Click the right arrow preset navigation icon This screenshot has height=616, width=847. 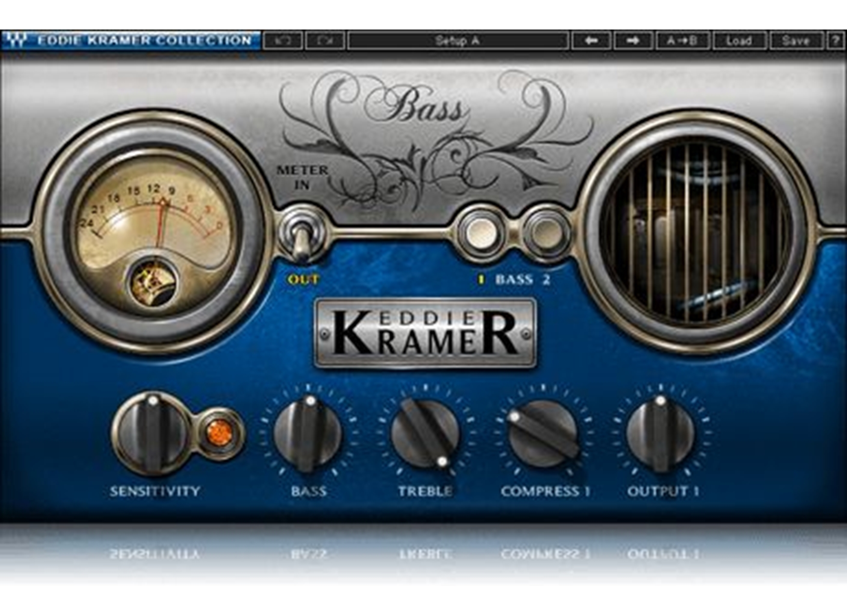[632, 41]
